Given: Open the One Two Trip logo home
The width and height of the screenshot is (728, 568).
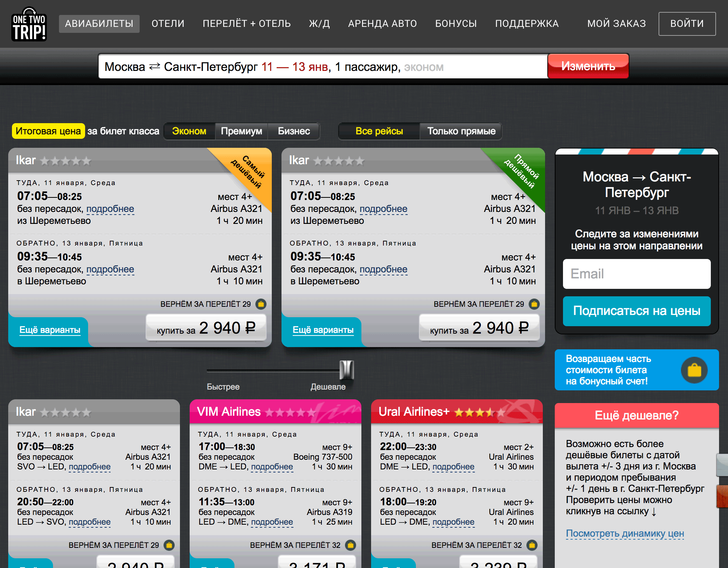Looking at the screenshot, I should click(29, 24).
